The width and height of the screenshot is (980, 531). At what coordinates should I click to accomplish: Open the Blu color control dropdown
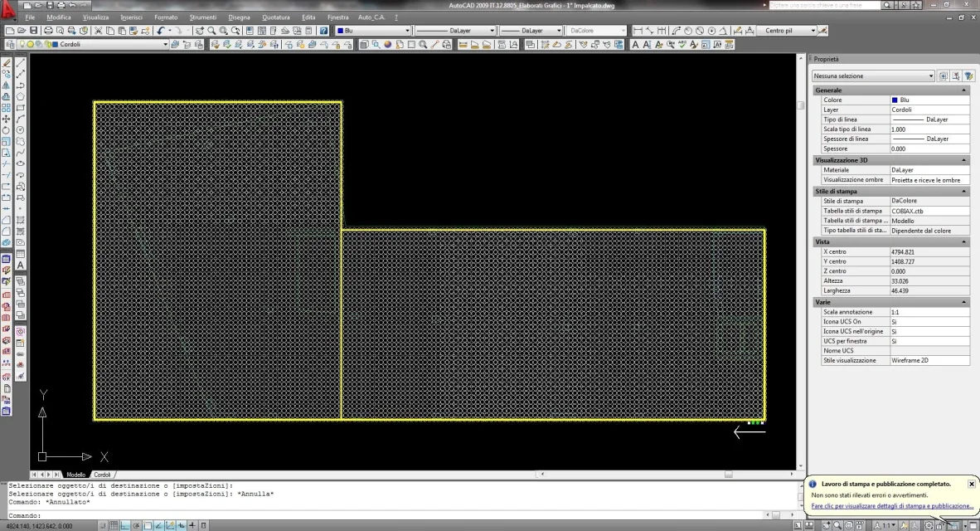coord(407,30)
